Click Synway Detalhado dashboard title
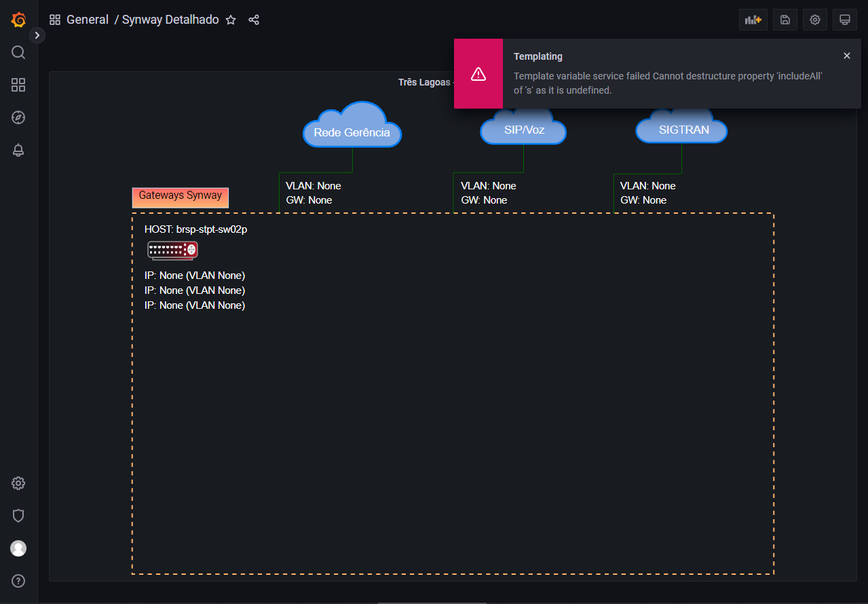This screenshot has height=604, width=868. tap(170, 20)
